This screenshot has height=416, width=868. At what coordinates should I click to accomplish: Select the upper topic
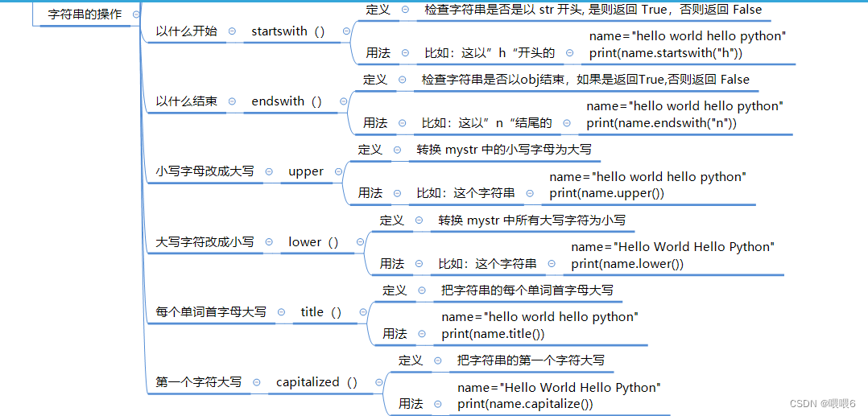(306, 172)
